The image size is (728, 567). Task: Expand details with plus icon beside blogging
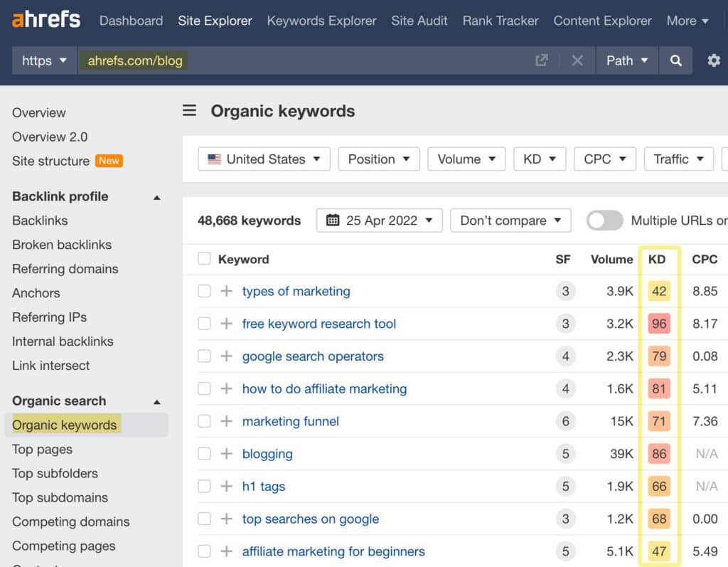[x=226, y=454]
